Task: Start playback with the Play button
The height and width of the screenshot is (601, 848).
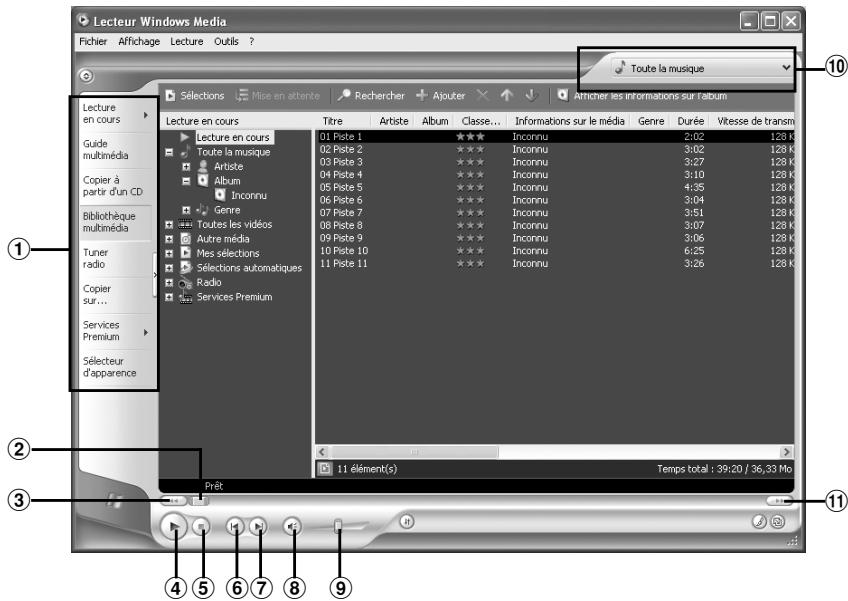Action: (174, 526)
